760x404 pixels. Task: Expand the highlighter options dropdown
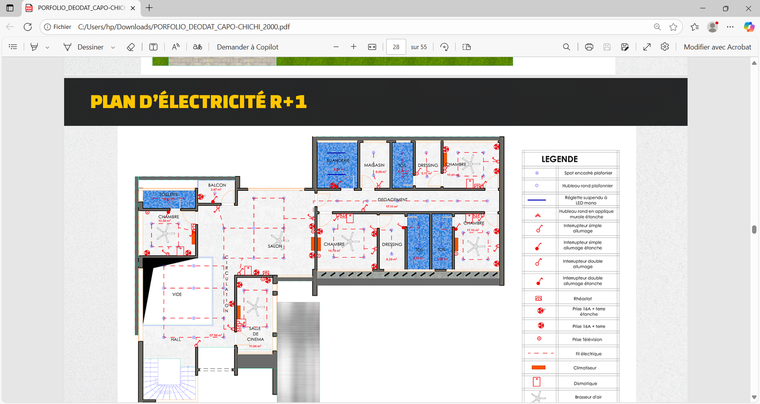(x=47, y=47)
